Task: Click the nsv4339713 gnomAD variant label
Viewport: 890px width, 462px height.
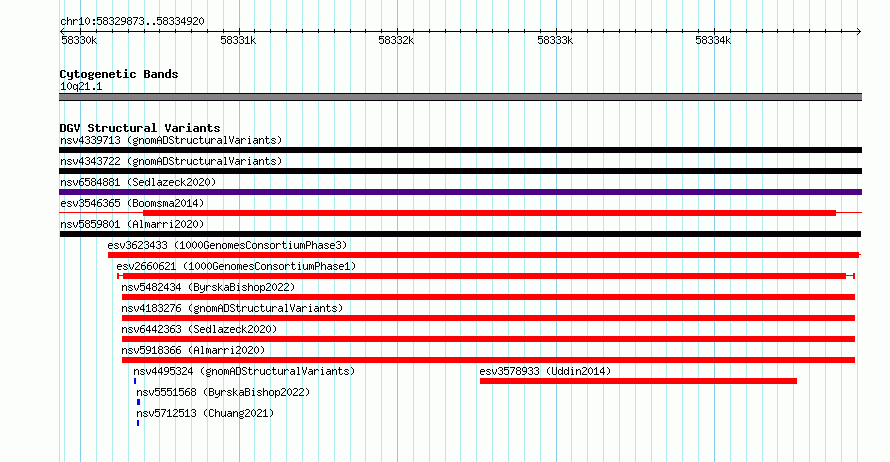Action: click(x=171, y=140)
